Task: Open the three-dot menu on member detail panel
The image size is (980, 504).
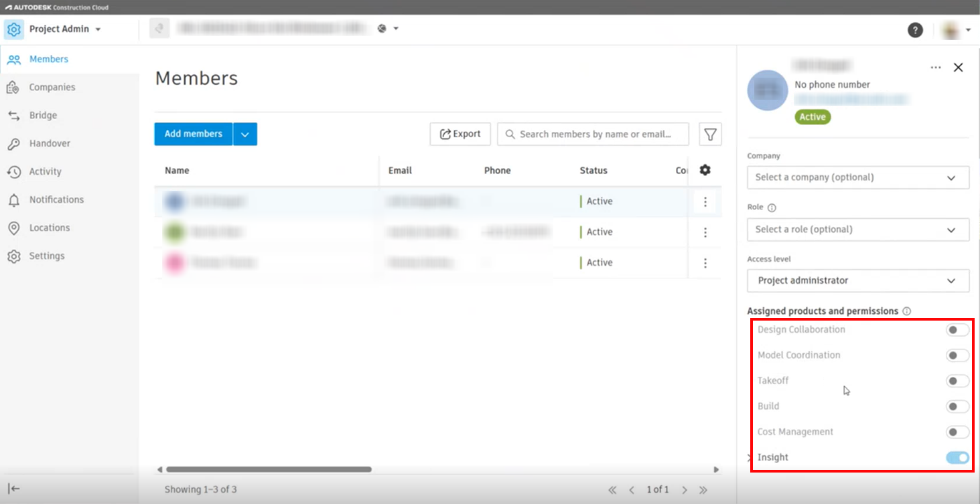Action: point(935,67)
